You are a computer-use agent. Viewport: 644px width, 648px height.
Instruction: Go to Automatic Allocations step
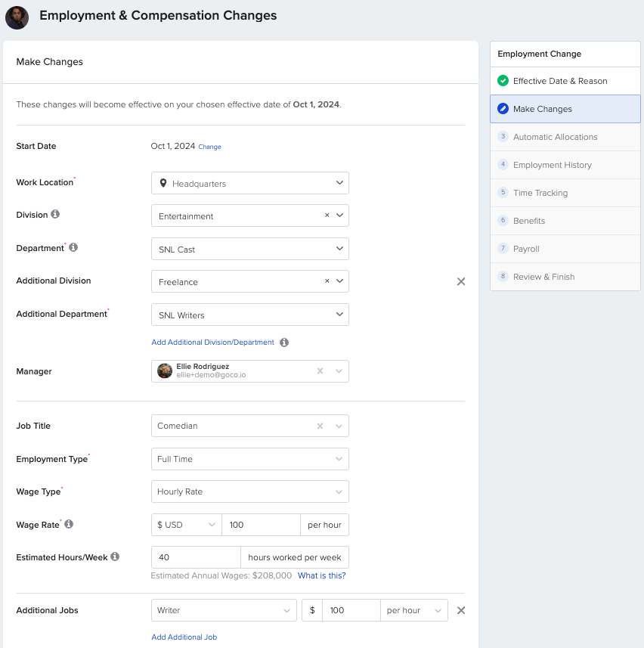[565, 137]
